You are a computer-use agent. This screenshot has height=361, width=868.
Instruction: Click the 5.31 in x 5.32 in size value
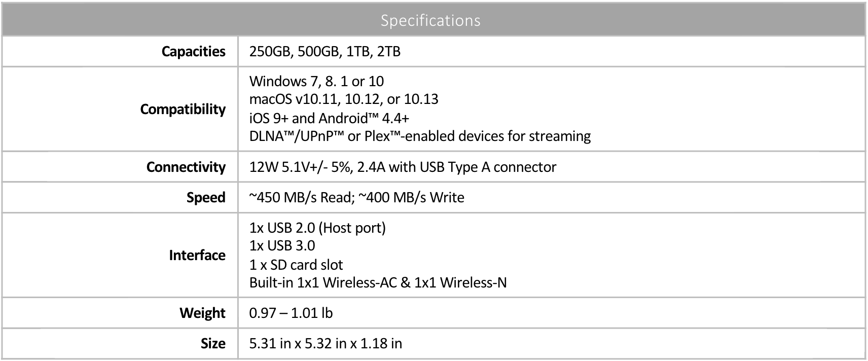pos(325,343)
